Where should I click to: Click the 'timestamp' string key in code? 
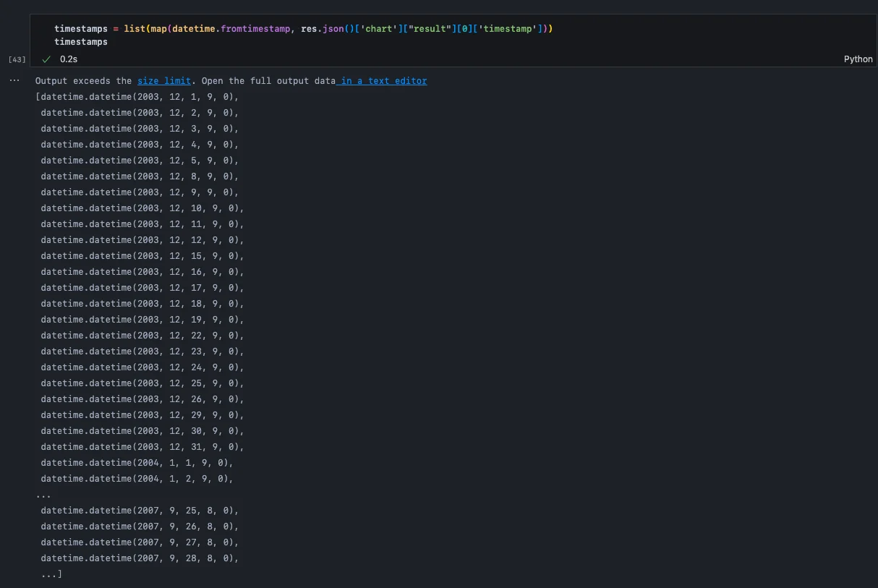(506, 28)
